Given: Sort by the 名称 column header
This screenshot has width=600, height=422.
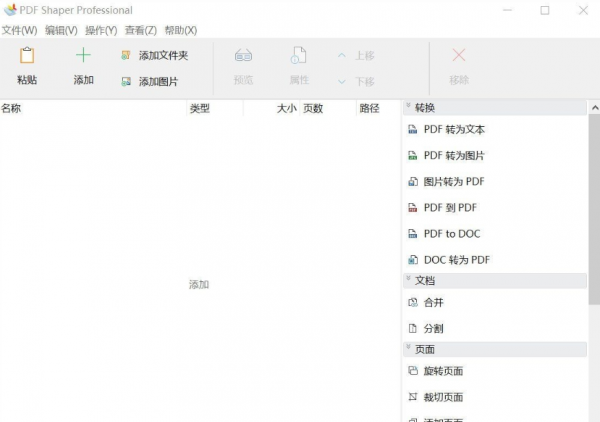Looking at the screenshot, I should [93, 108].
